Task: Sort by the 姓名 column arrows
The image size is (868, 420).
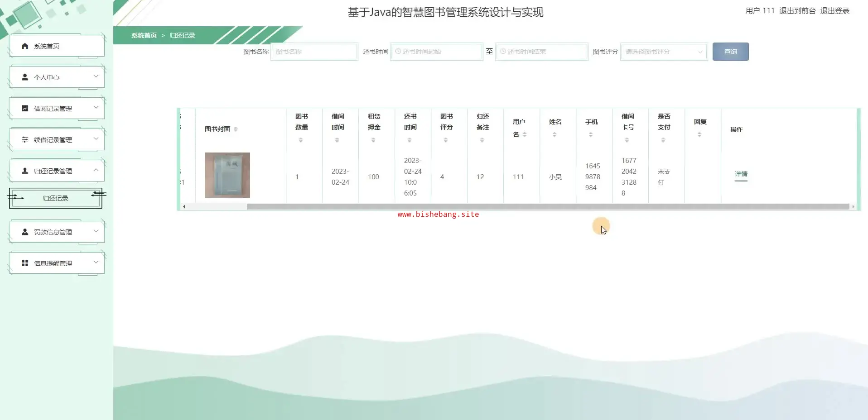Action: point(555,135)
